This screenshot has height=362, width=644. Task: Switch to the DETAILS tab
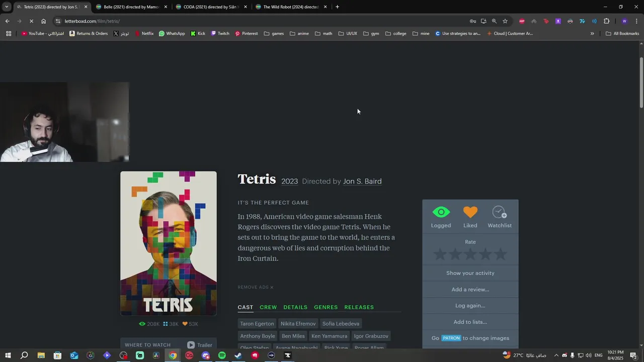point(295,307)
